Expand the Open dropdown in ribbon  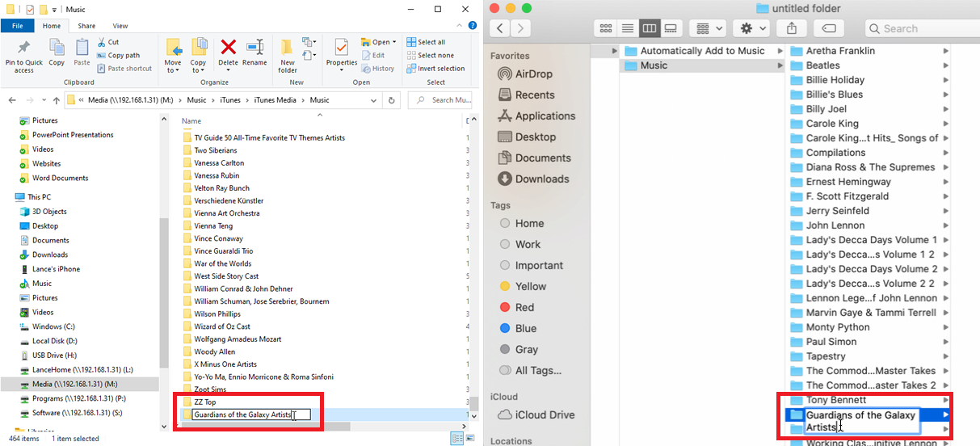[x=379, y=42]
